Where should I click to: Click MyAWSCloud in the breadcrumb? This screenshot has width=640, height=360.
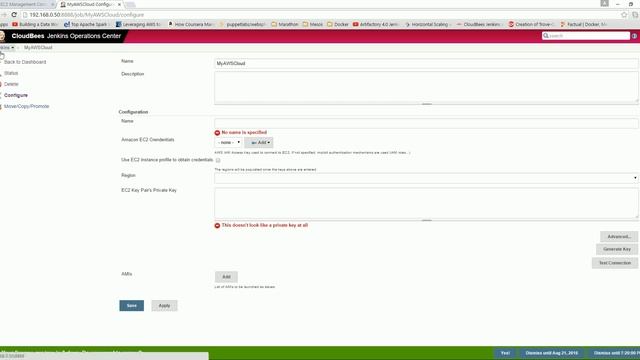pyautogui.click(x=38, y=48)
